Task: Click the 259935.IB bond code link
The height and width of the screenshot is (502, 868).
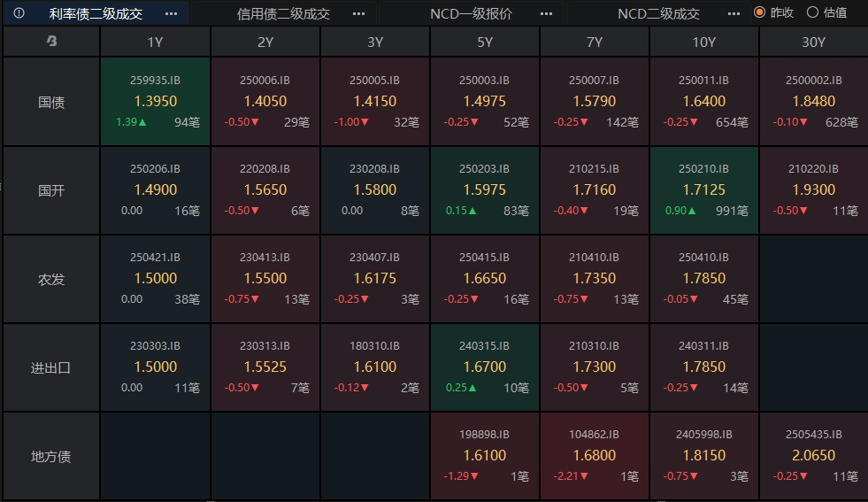Action: pos(155,81)
